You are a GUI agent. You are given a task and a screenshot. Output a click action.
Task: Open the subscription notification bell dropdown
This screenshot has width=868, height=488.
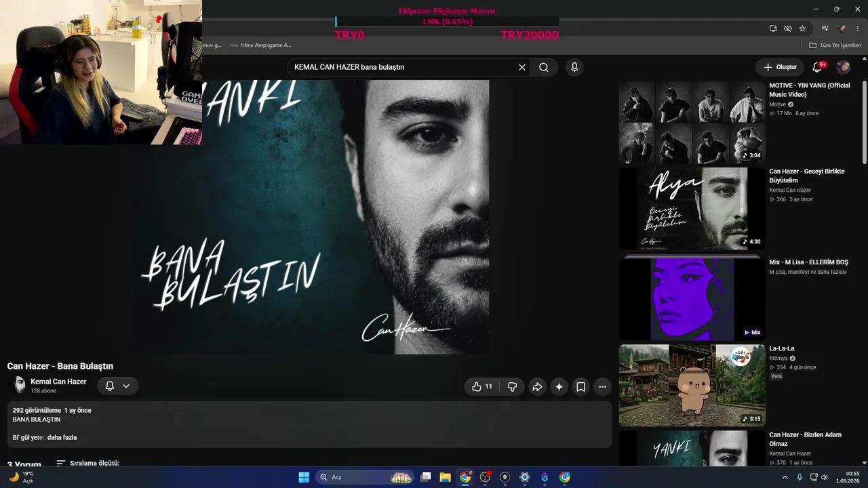(118, 386)
